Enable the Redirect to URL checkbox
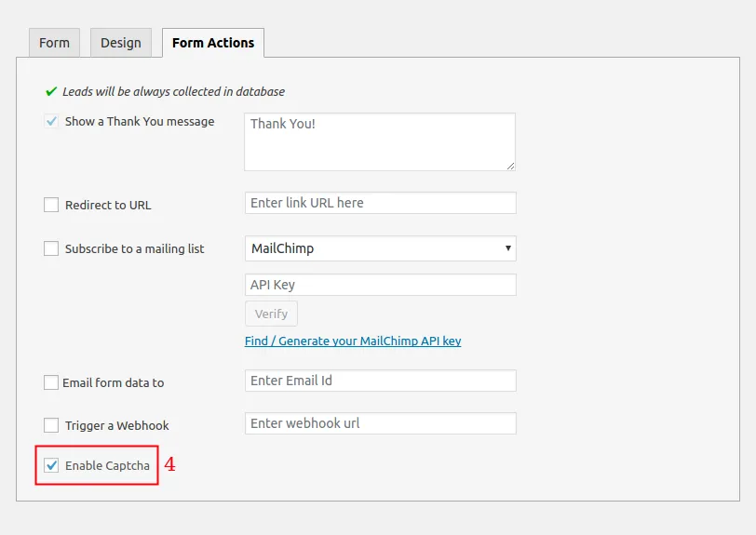The height and width of the screenshot is (535, 756). click(x=51, y=205)
